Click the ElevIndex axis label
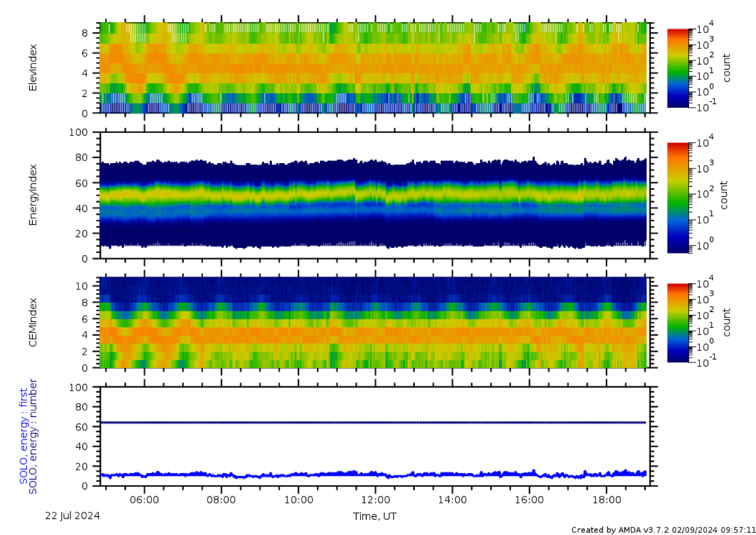756x535 pixels. (33, 68)
